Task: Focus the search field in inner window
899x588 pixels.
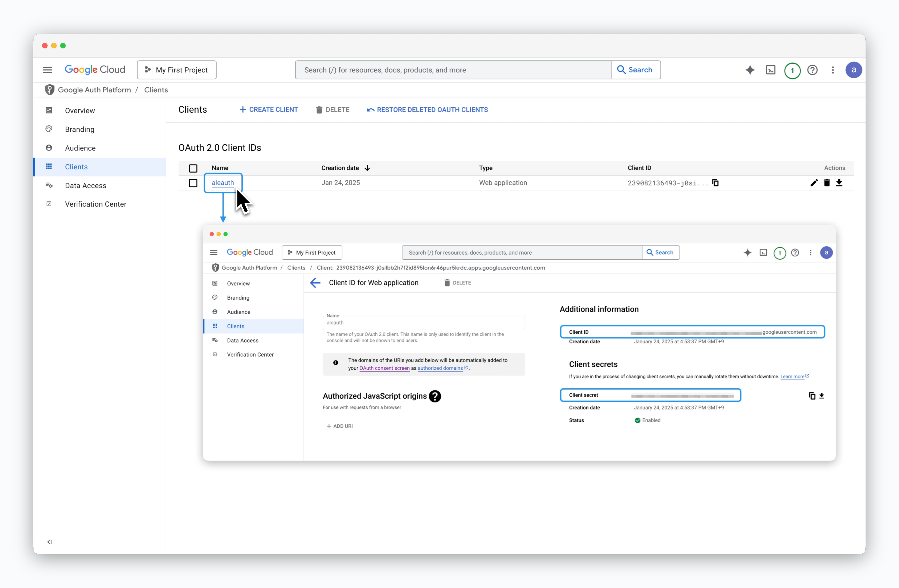Action: tap(522, 253)
